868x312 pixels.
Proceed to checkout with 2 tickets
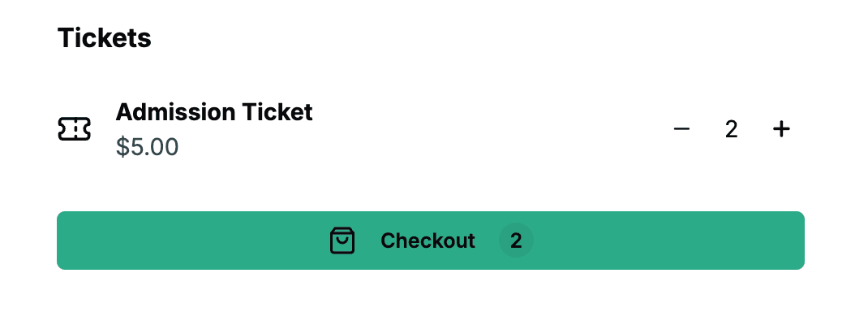coord(431,240)
